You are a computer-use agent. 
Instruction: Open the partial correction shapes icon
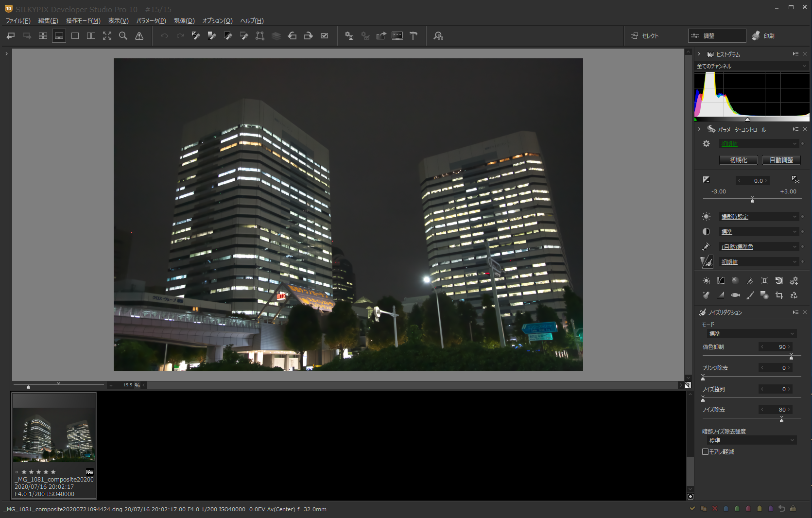tap(764, 295)
